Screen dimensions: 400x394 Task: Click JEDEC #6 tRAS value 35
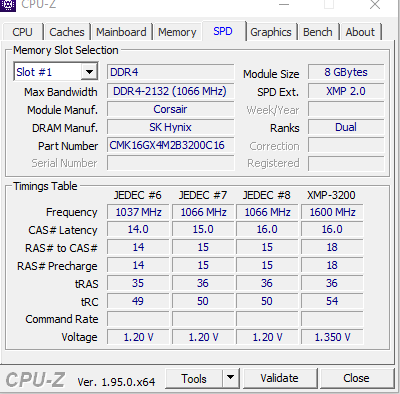(138, 283)
